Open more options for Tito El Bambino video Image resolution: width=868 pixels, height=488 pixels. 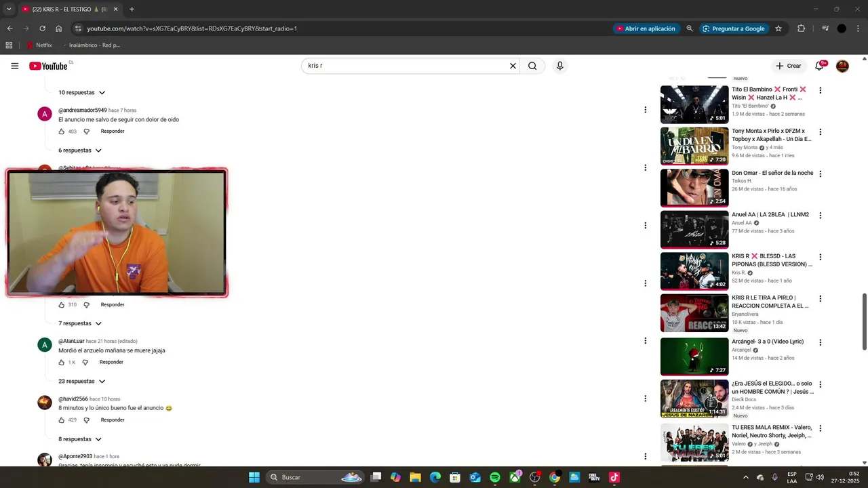[x=820, y=90]
